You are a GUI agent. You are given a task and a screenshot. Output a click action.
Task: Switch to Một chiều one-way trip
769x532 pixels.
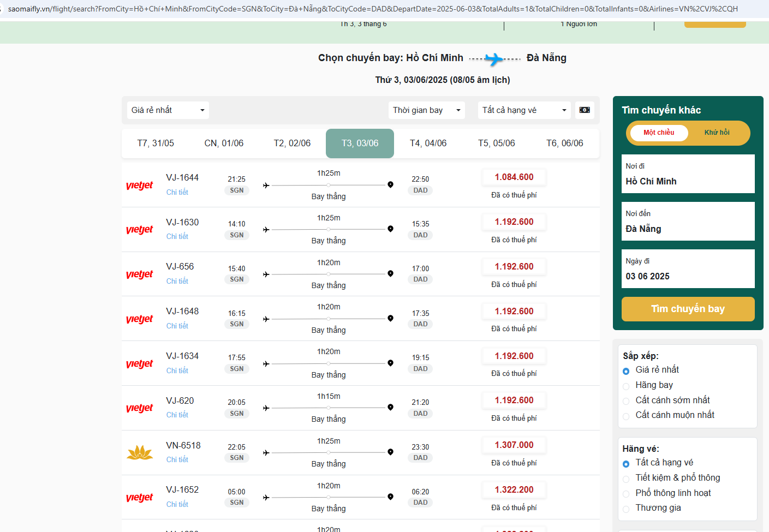click(x=659, y=133)
